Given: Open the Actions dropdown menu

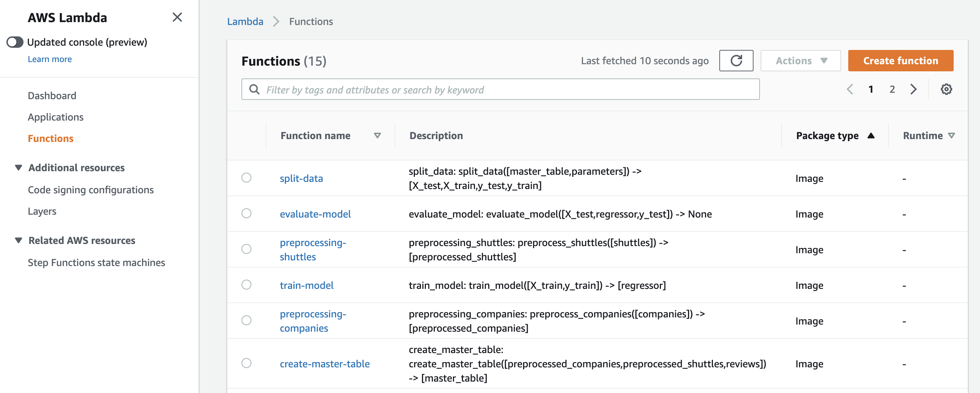Looking at the screenshot, I should point(800,61).
